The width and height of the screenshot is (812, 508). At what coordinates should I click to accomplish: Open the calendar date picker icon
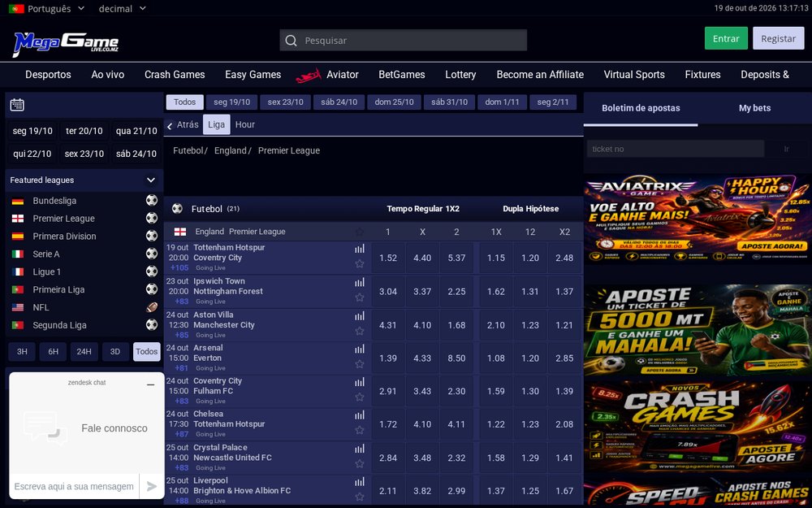click(x=17, y=105)
